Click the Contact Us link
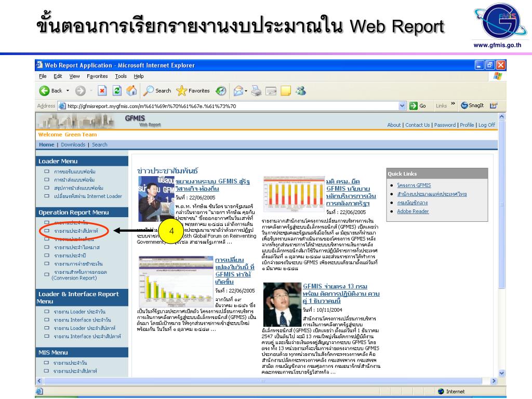This screenshot has width=532, height=399. pyautogui.click(x=417, y=125)
